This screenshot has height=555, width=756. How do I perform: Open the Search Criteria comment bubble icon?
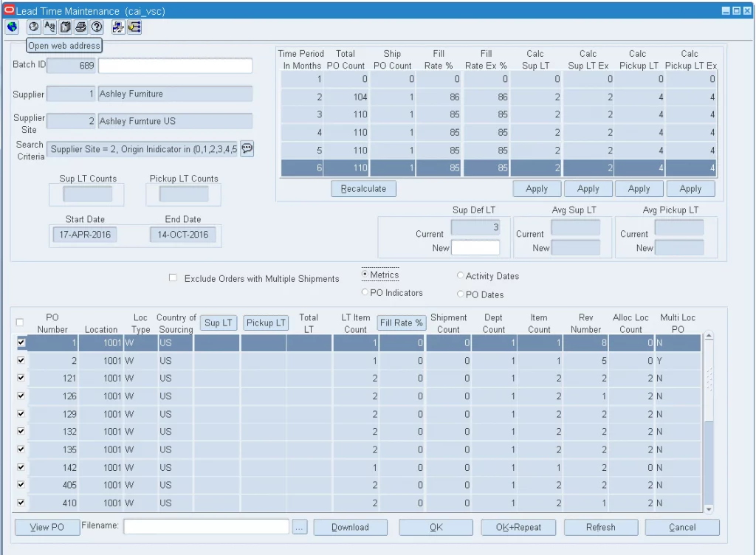(247, 148)
